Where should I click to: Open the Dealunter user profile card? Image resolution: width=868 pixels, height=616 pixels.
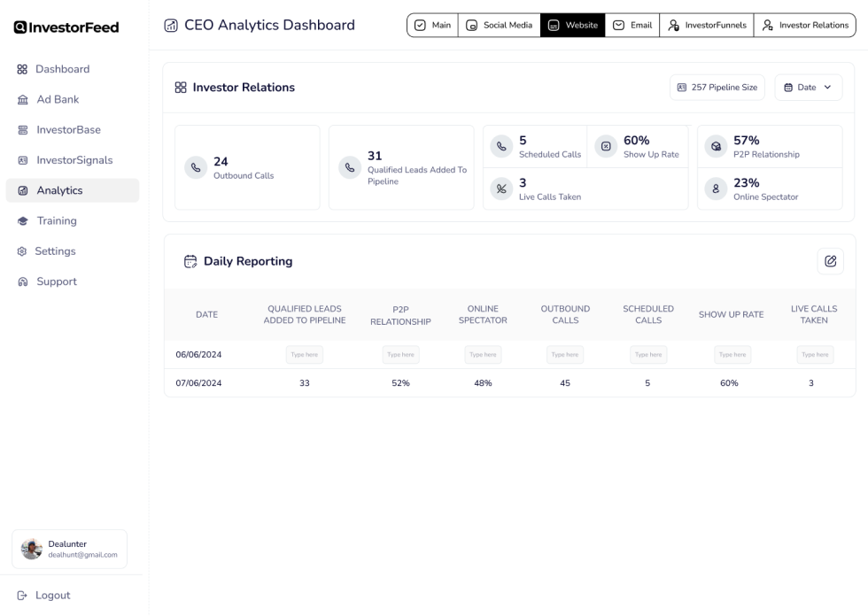[x=69, y=549]
